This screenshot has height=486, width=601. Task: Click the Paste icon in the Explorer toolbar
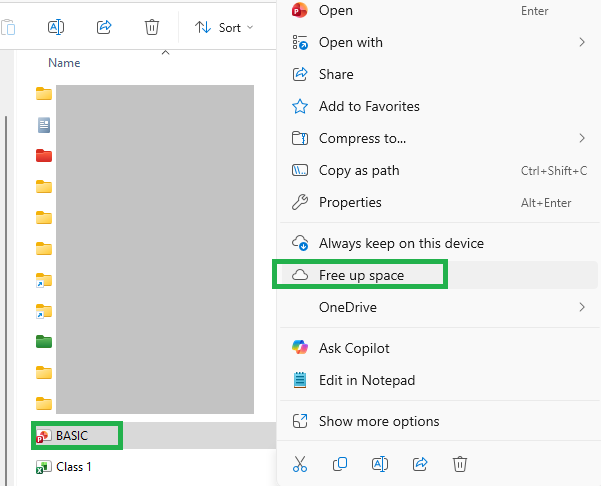pos(8,28)
